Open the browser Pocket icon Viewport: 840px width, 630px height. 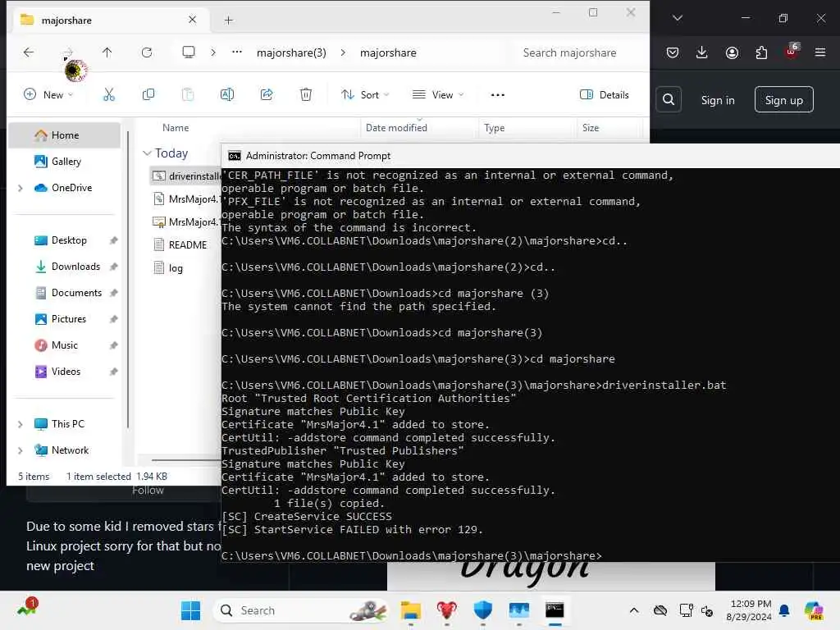(x=673, y=52)
